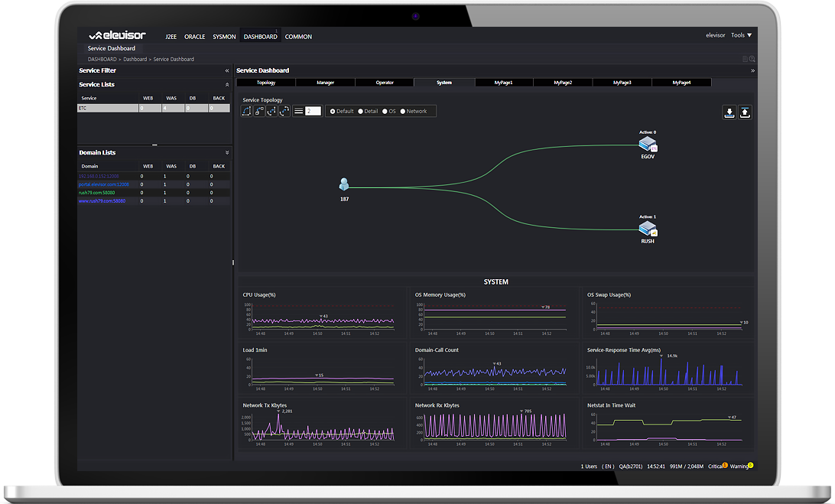Click the download topology icon
835x504 pixels.
pyautogui.click(x=729, y=112)
